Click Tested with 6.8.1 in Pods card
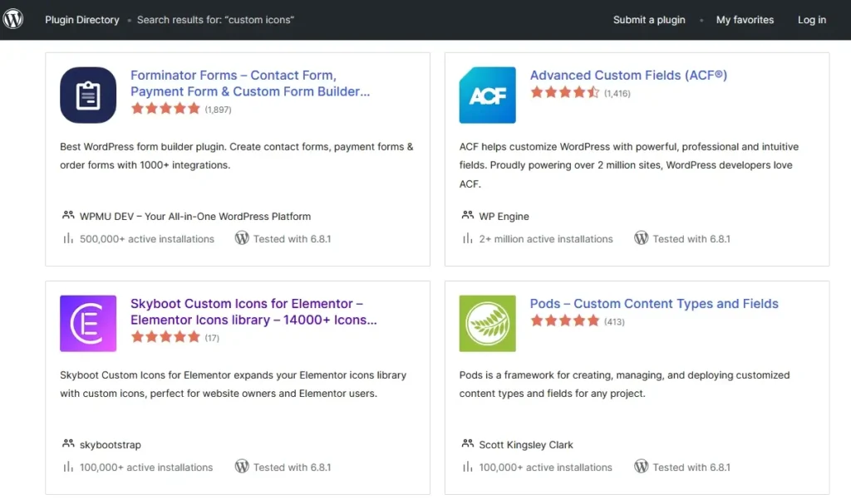This screenshot has width=851, height=504. pos(691,467)
